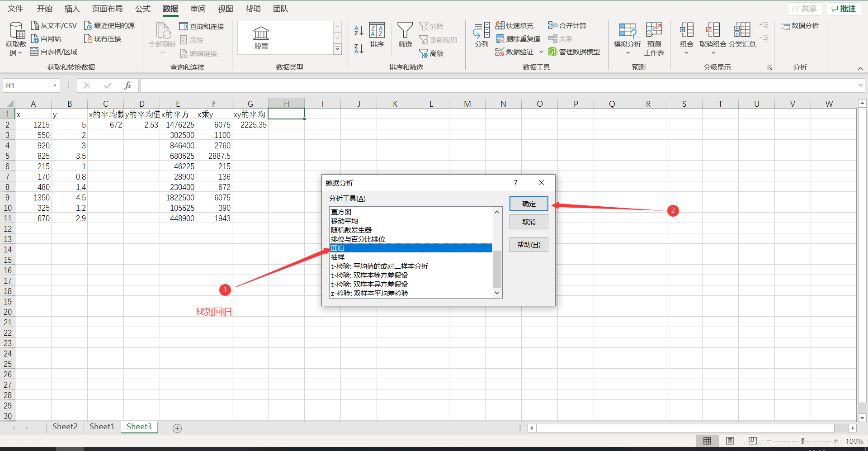Sort ascending with the A-to-Z icon
The image size is (868, 451).
point(359,30)
